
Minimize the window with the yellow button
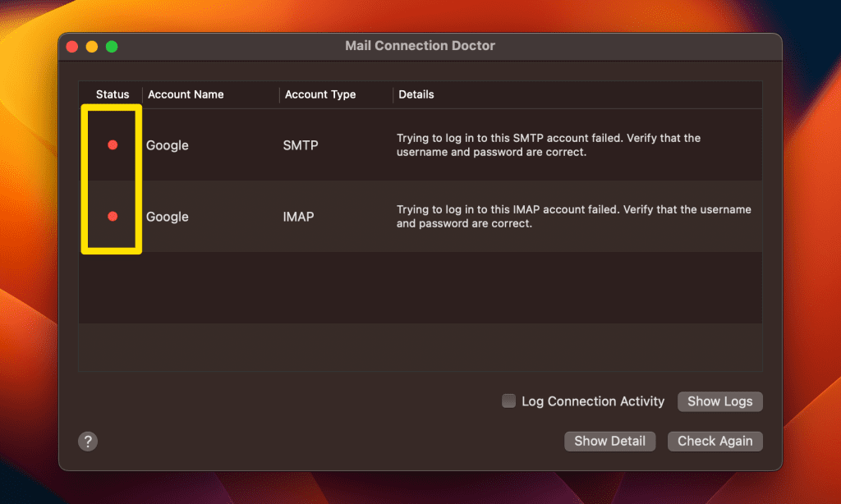point(92,47)
